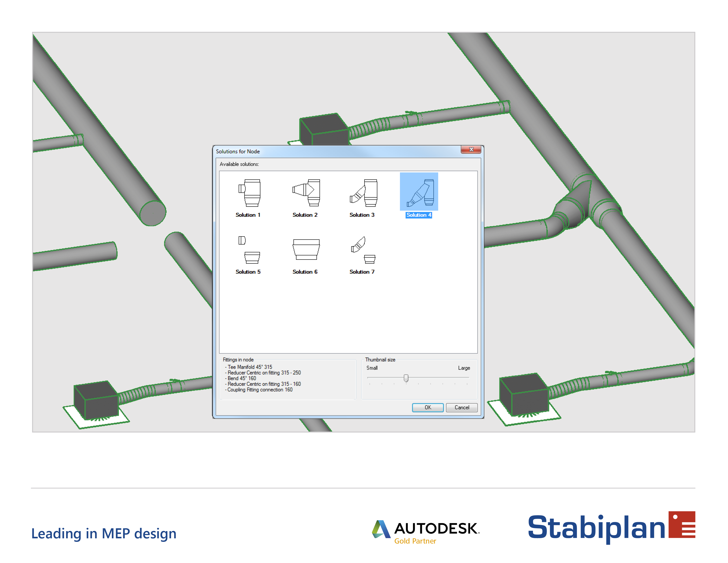Viewport: 728px width, 563px height.
Task: Close the Solutions for Node dialog
Action: pyautogui.click(x=471, y=150)
